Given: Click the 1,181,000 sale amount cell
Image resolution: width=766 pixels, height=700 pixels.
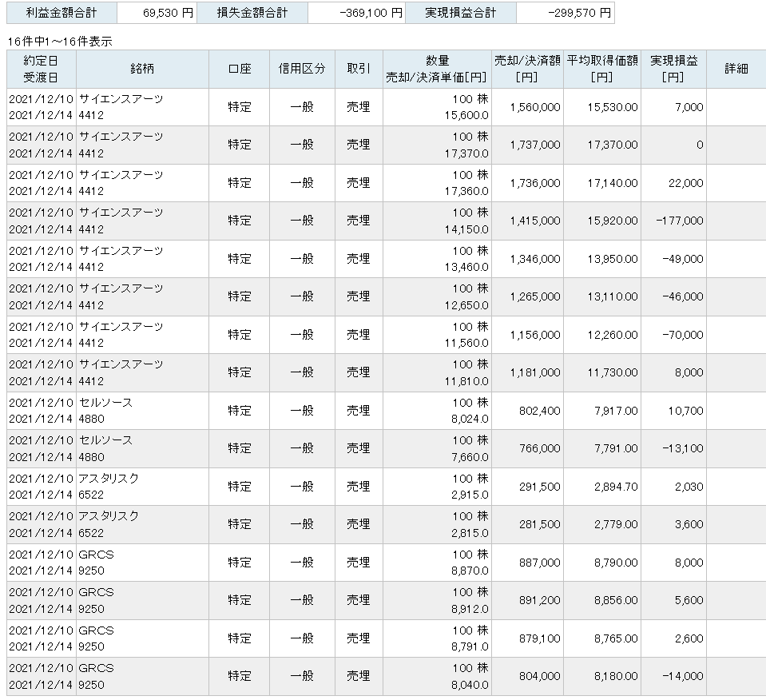Looking at the screenshot, I should coord(527,372).
